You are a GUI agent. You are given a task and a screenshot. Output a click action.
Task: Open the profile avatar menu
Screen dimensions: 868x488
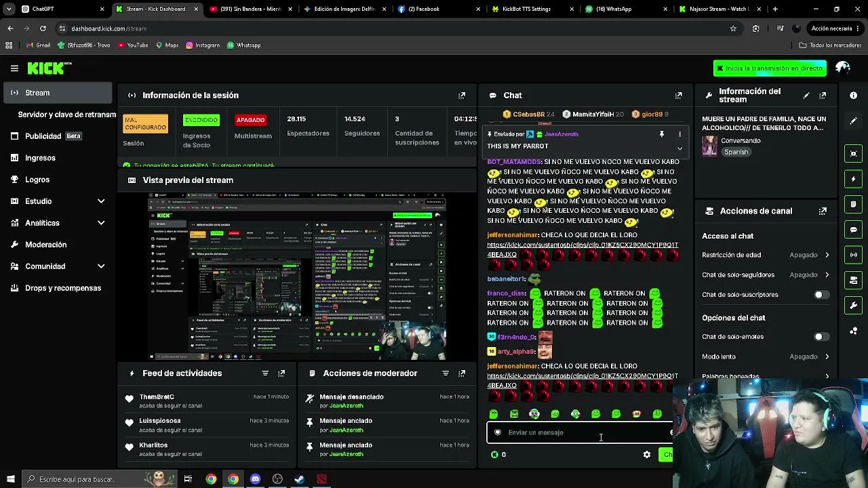[843, 68]
